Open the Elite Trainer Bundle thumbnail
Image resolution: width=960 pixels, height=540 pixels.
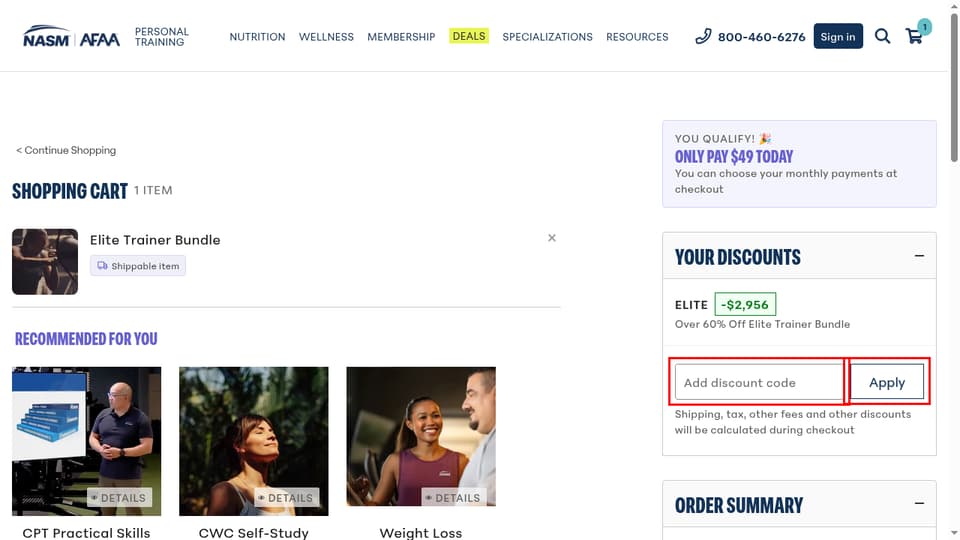pyautogui.click(x=45, y=261)
